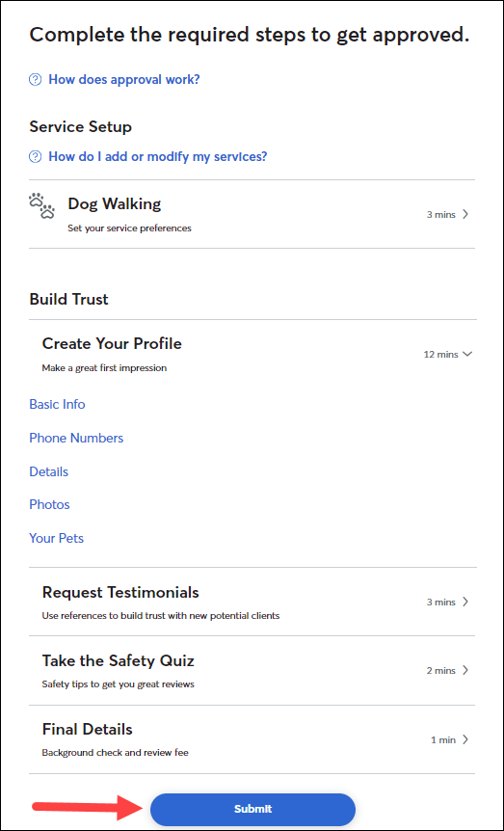
Task: Click the Final Details heading
Action: [87, 729]
